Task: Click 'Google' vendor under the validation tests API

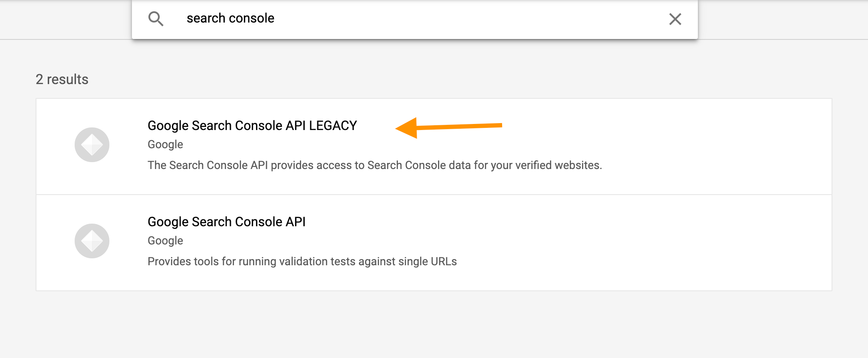Action: click(165, 241)
